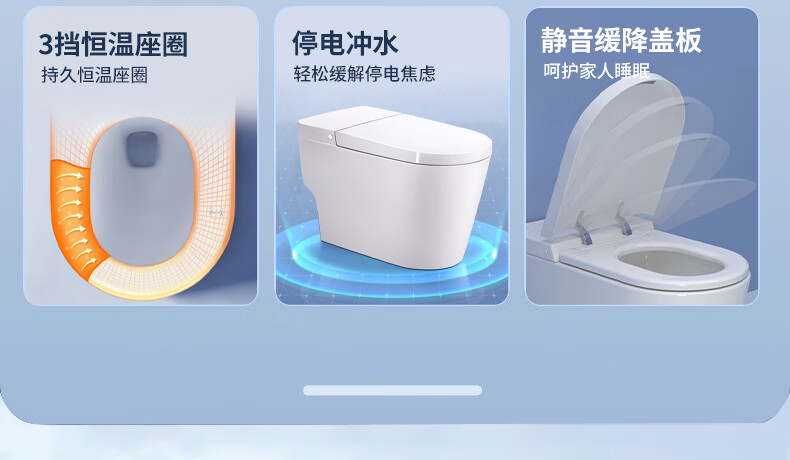Click the white home indicator bar
Image resolution: width=790 pixels, height=460 pixels.
[x=392, y=390]
